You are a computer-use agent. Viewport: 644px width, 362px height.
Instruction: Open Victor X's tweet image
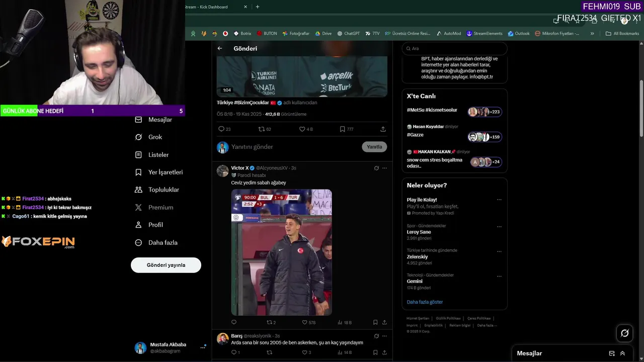pyautogui.click(x=281, y=252)
